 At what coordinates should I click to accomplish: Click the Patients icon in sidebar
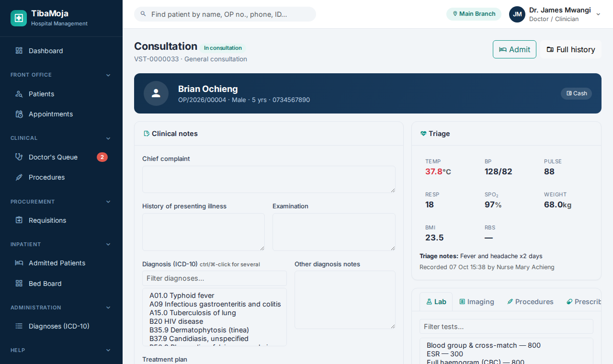19,94
